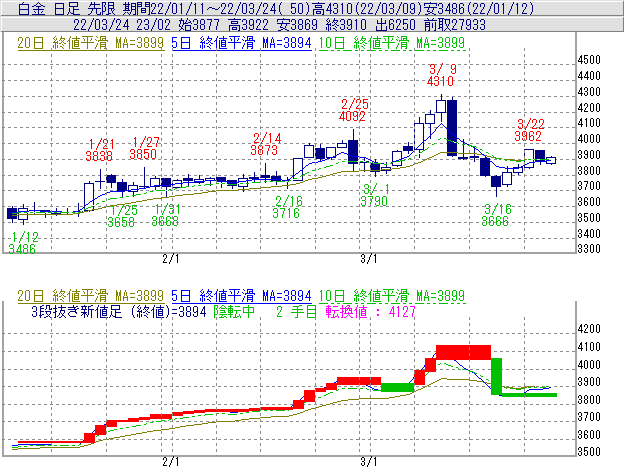Click the 2/16 3716 low label
This screenshot has width=624, height=475.
(287, 207)
